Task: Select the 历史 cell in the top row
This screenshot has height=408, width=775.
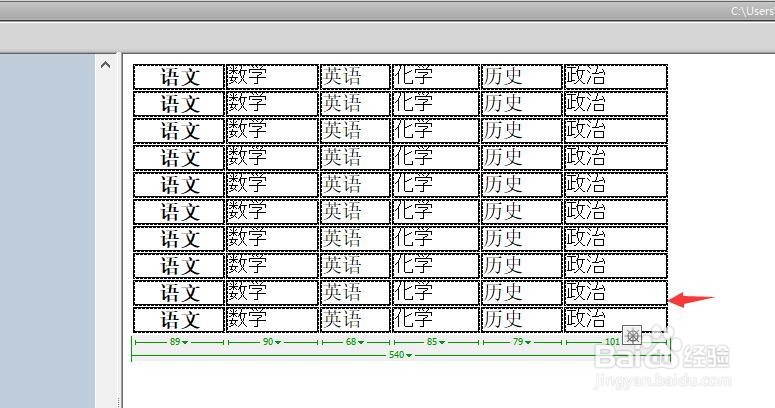Action: click(522, 77)
